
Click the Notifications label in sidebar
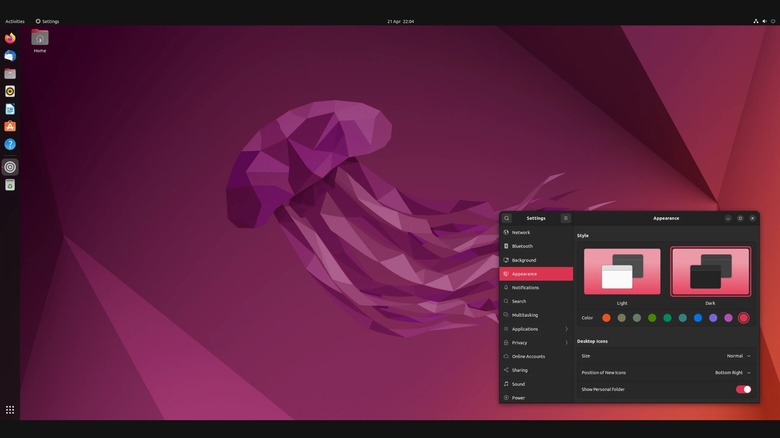pos(525,288)
